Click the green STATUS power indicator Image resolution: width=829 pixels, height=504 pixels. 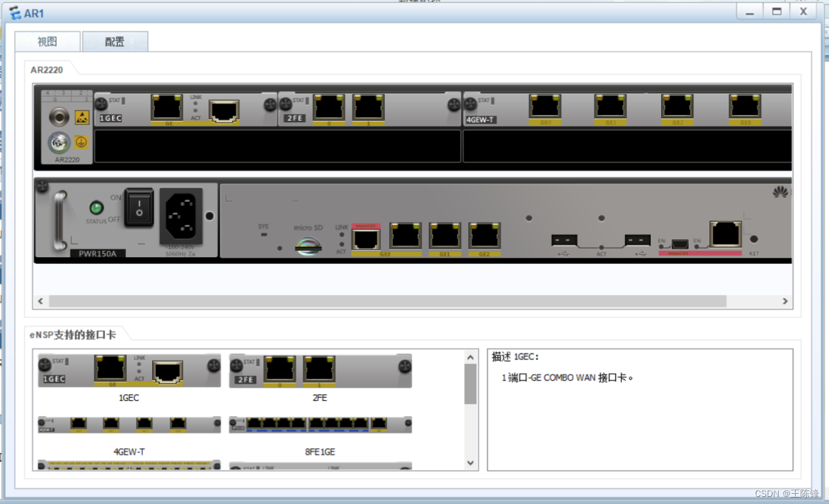[x=96, y=208]
